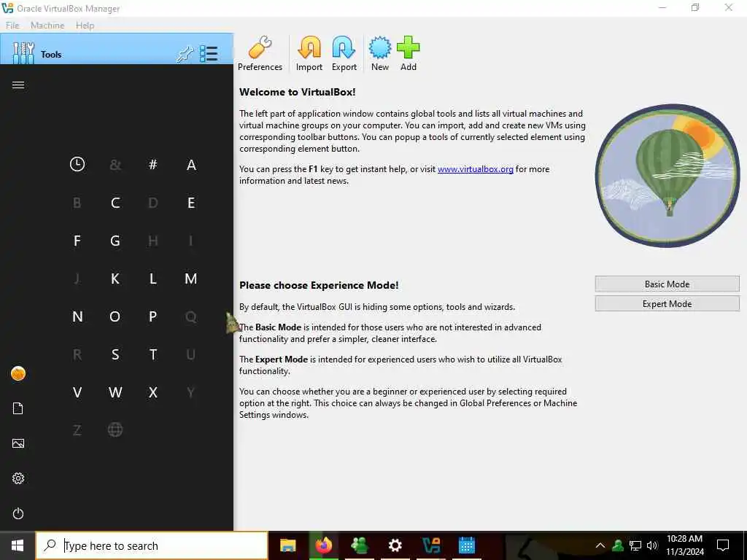Screen dimensions: 747x560
Task: Open VirtualBox Preferences from the toolbar
Action: tap(260, 53)
